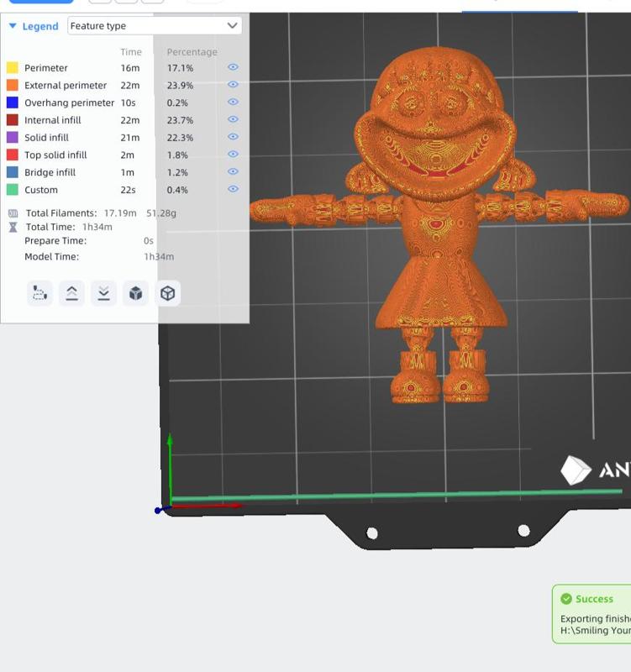Viewport: 631px width, 672px height.
Task: Click the Time column header
Action: pyautogui.click(x=131, y=52)
